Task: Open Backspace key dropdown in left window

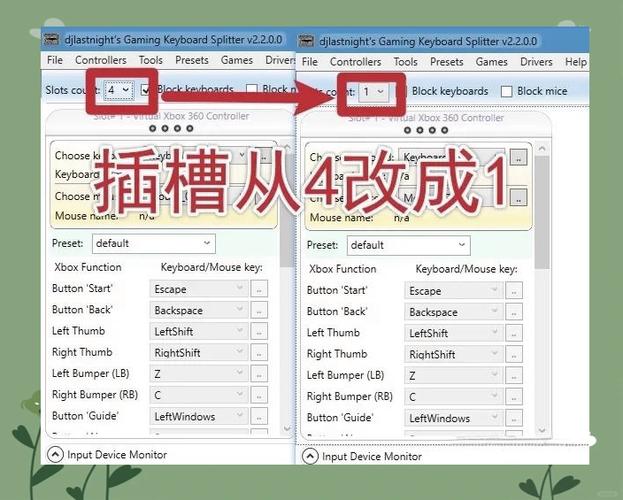Action: (199, 310)
